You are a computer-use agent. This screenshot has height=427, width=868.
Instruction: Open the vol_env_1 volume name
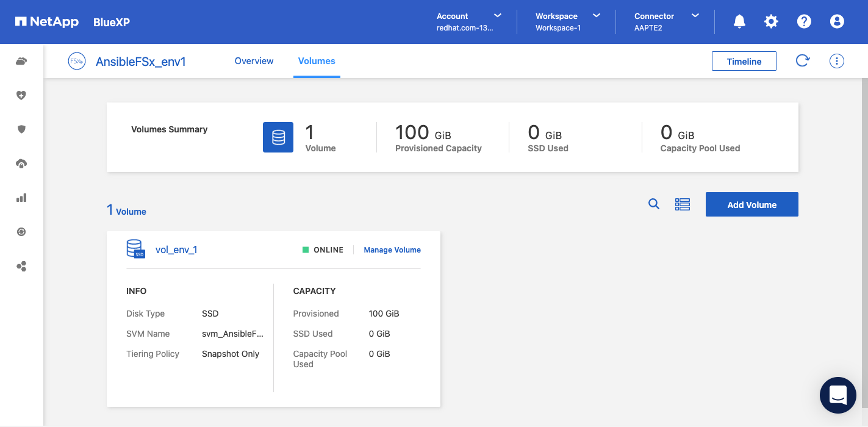tap(176, 250)
